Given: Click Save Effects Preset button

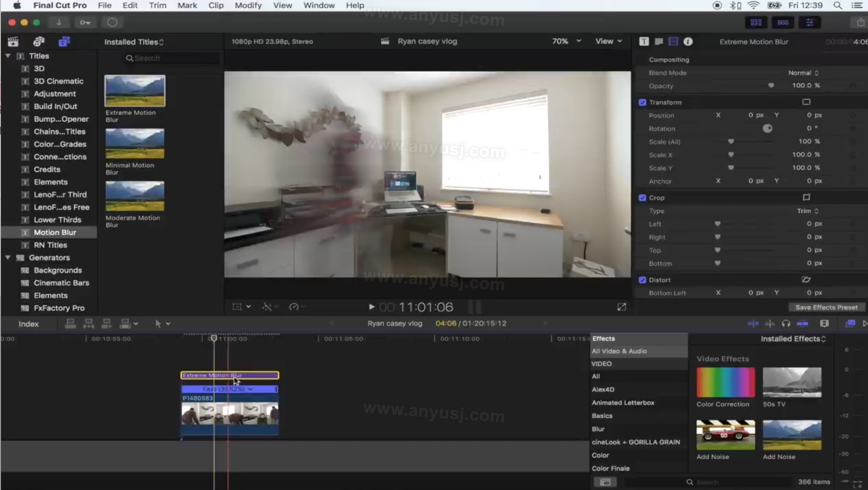Looking at the screenshot, I should pyautogui.click(x=826, y=307).
